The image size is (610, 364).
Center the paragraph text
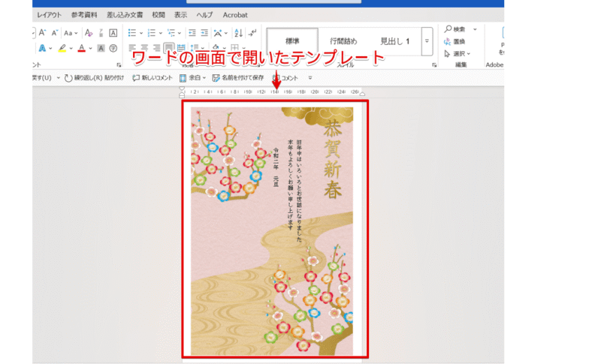point(144,48)
